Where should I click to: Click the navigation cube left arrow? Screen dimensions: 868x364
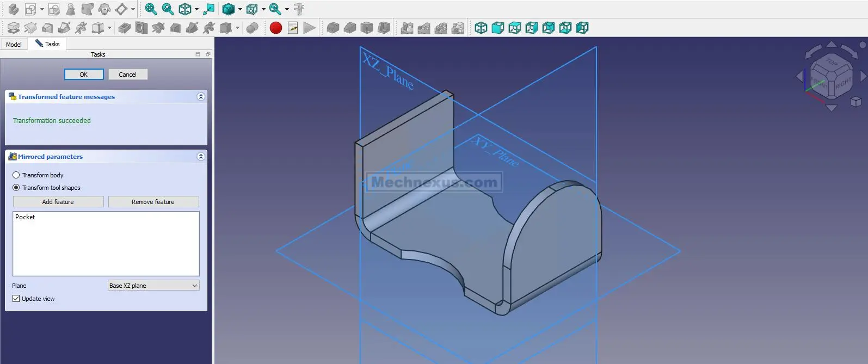(x=799, y=77)
